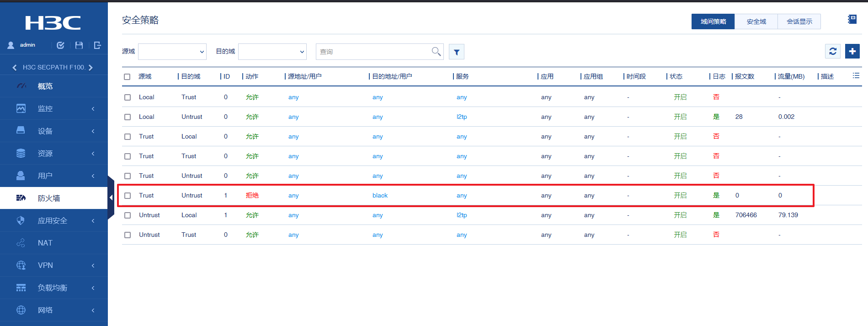The image size is (868, 326).
Task: Click the blue plus add-policy icon
Action: coord(852,51)
